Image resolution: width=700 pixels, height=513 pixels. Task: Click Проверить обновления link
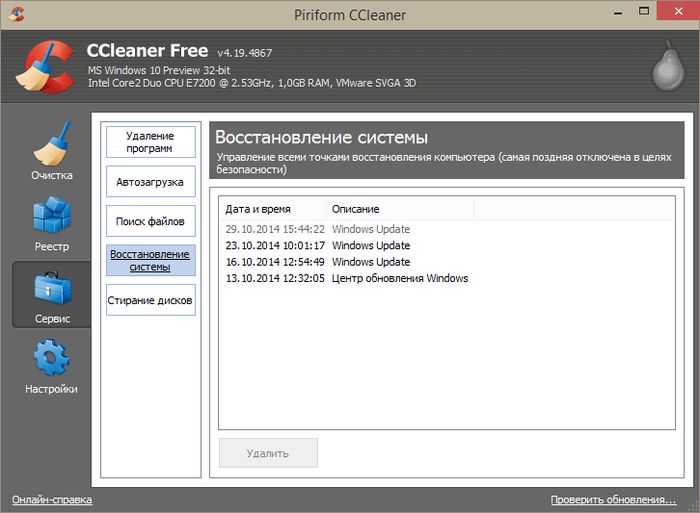coord(613,500)
